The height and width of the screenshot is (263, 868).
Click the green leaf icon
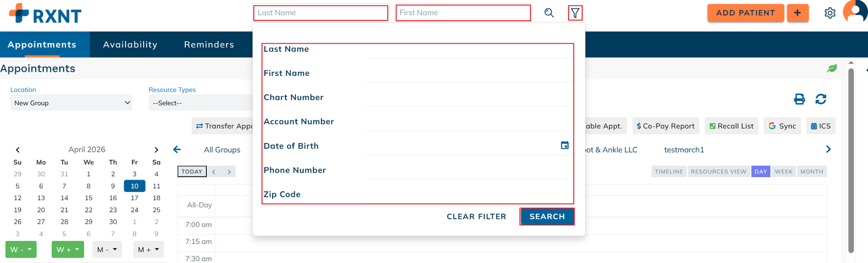pyautogui.click(x=832, y=68)
